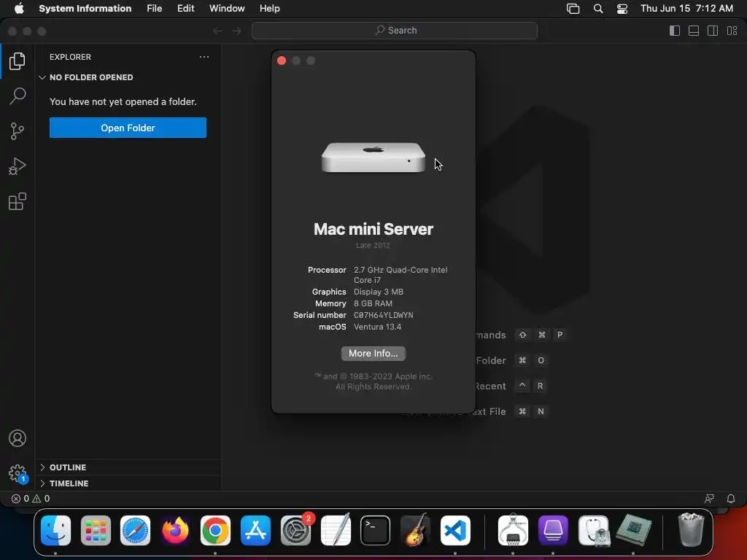Click the More Info... button
The height and width of the screenshot is (560, 747).
pos(373,354)
